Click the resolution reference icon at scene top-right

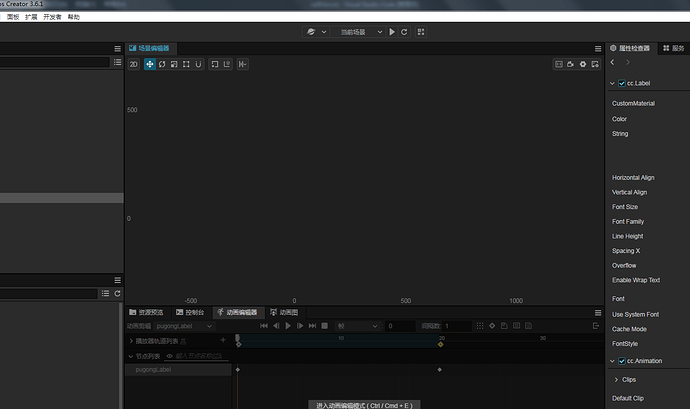coord(559,64)
